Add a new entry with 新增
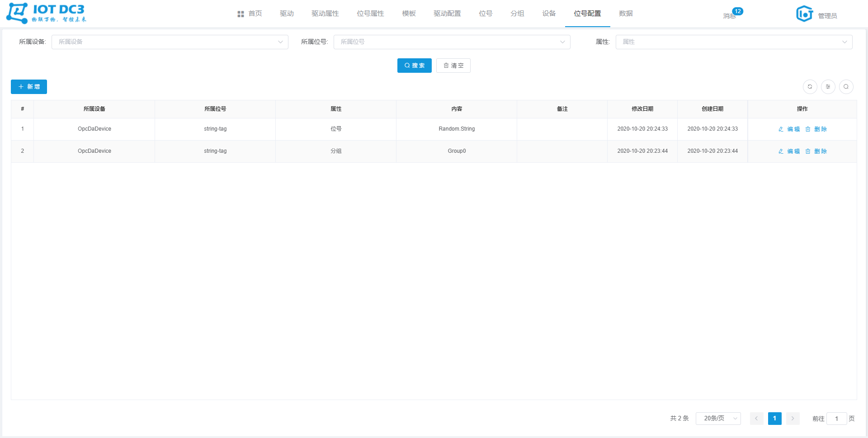Viewport: 868px width, 438px height. tap(29, 87)
